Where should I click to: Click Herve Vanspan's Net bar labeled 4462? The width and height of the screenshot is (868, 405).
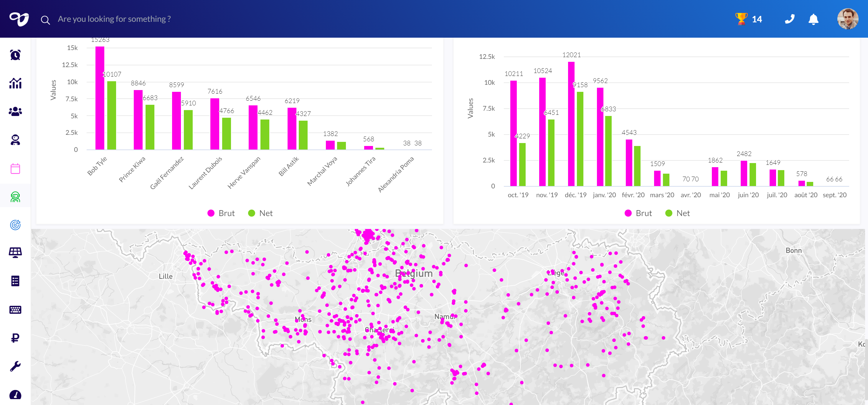pos(265,134)
